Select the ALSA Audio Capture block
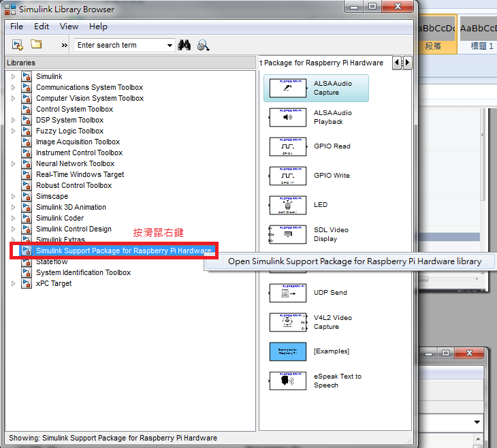The width and height of the screenshot is (497, 448). [316, 88]
